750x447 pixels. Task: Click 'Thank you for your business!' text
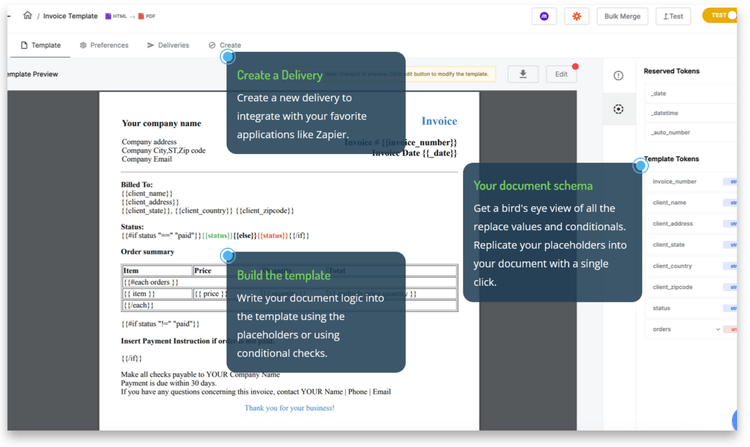point(289,408)
